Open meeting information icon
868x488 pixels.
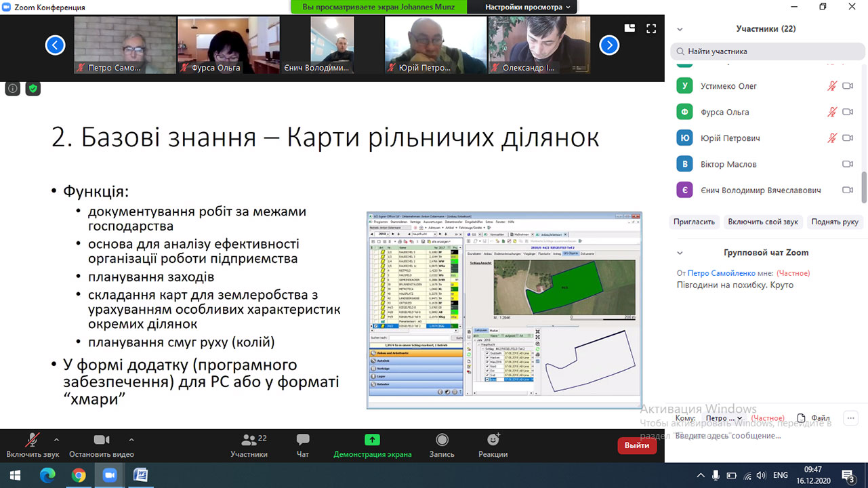(12, 88)
